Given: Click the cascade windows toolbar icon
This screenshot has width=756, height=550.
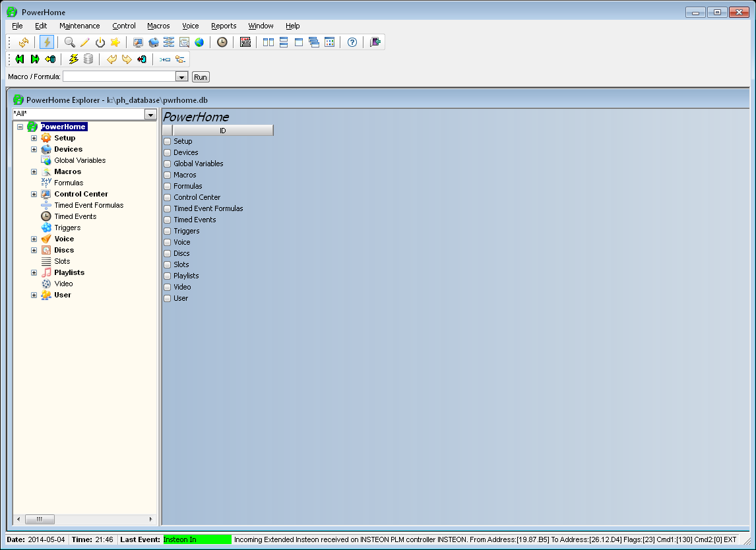Looking at the screenshot, I should tap(314, 42).
